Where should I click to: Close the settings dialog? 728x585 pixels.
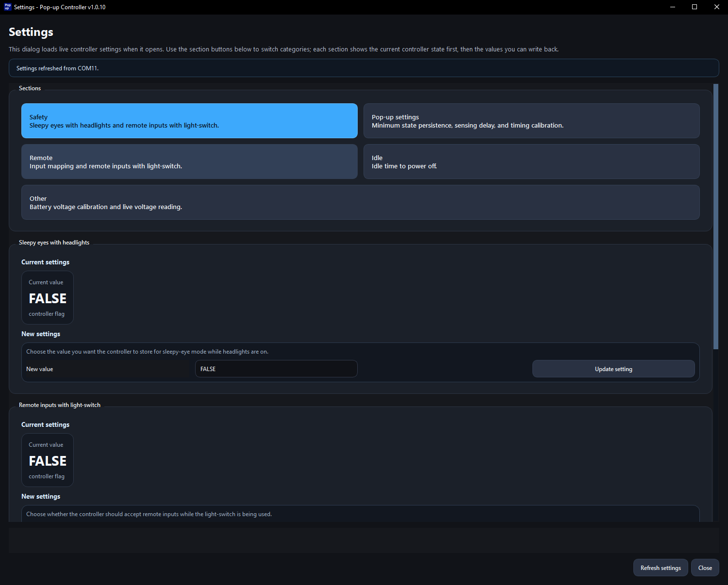pos(705,568)
